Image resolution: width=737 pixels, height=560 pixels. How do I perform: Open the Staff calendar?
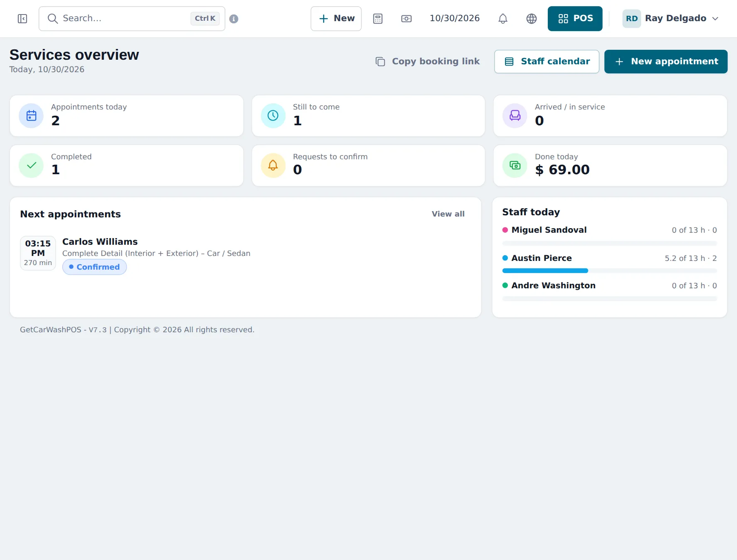(547, 61)
